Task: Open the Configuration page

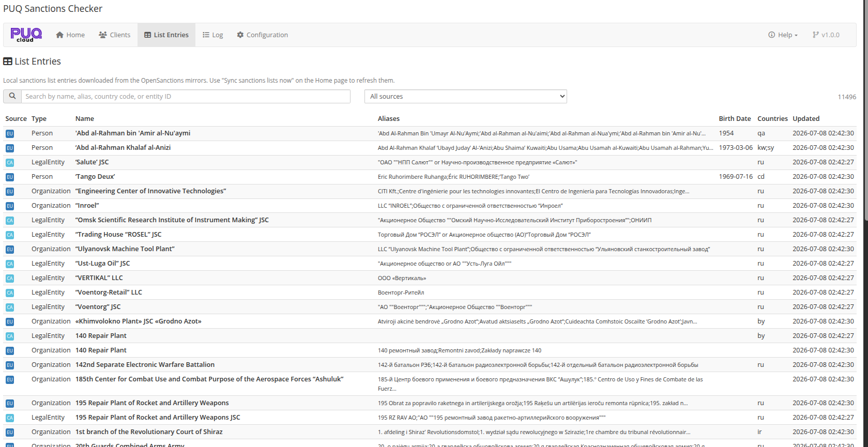Action: pos(262,35)
